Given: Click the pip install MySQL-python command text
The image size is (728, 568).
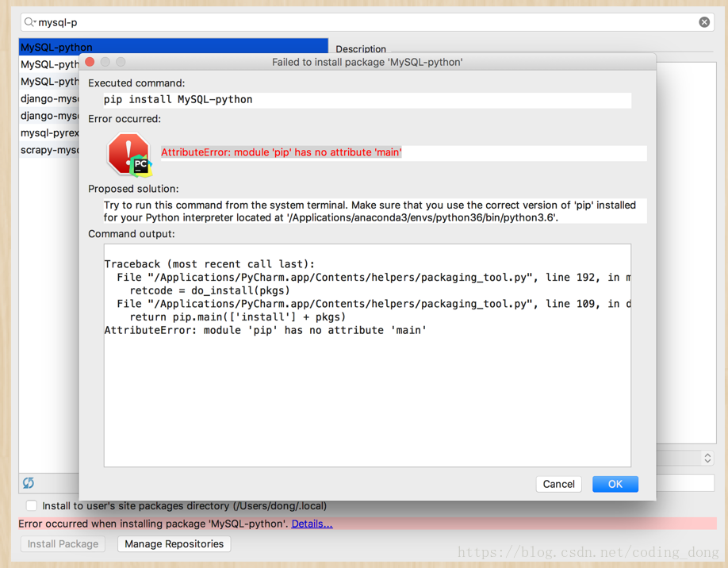Looking at the screenshot, I should click(x=178, y=99).
